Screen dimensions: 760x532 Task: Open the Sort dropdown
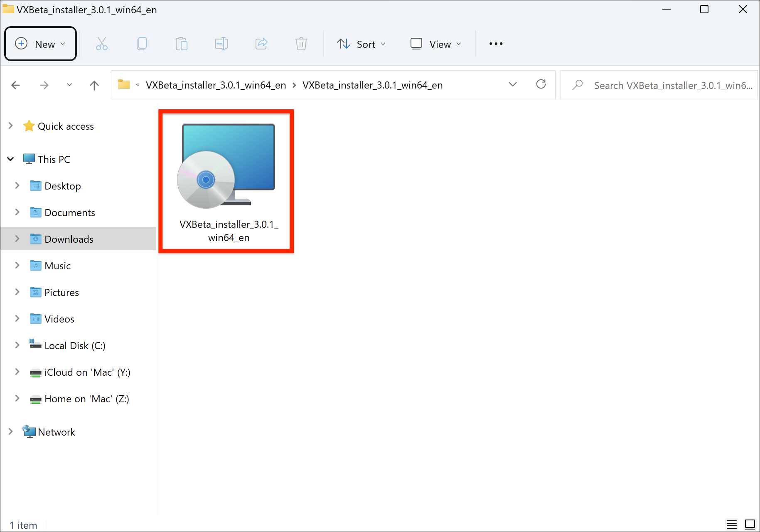361,44
